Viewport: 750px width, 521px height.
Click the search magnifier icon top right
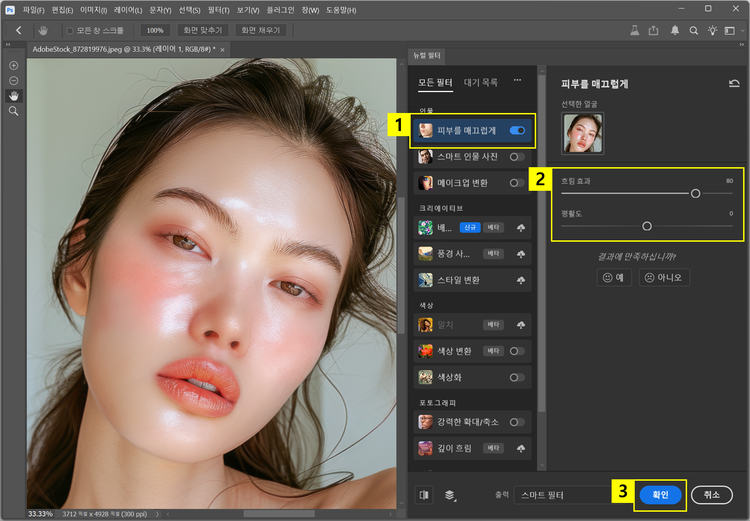click(x=694, y=31)
